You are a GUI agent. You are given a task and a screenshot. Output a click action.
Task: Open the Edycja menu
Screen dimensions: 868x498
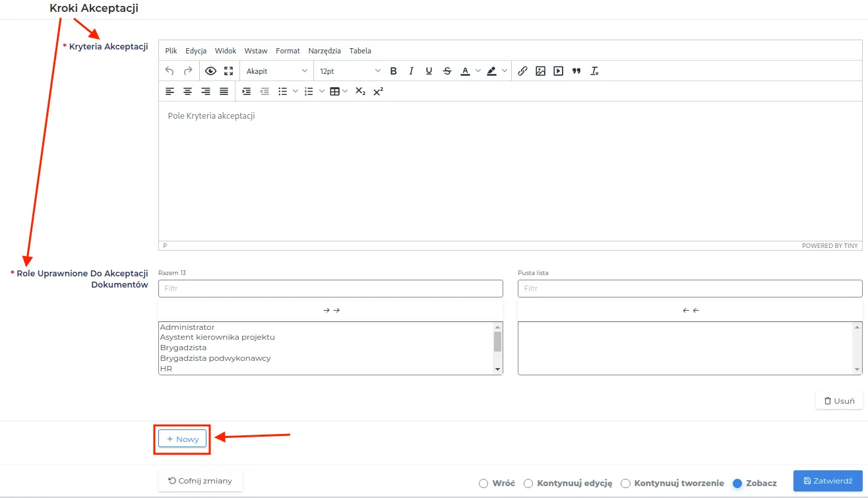(x=196, y=51)
